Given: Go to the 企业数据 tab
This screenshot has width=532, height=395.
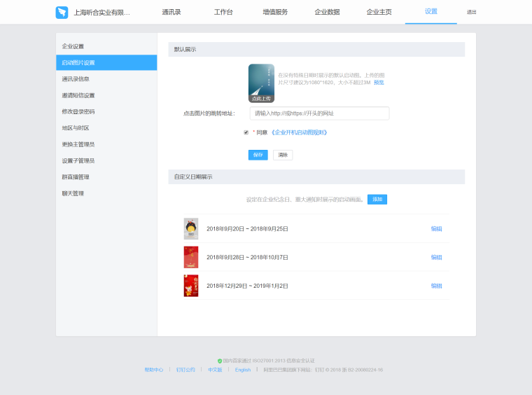Looking at the screenshot, I should tap(327, 13).
